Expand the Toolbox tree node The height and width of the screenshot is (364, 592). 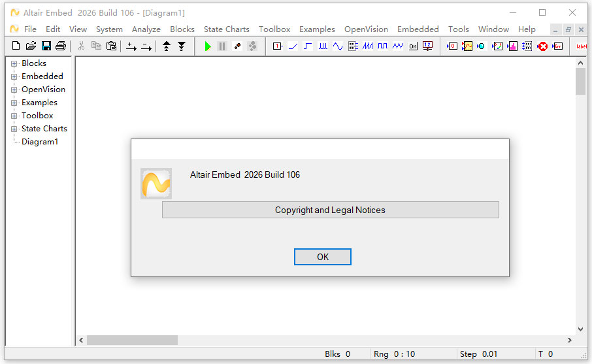pos(14,116)
